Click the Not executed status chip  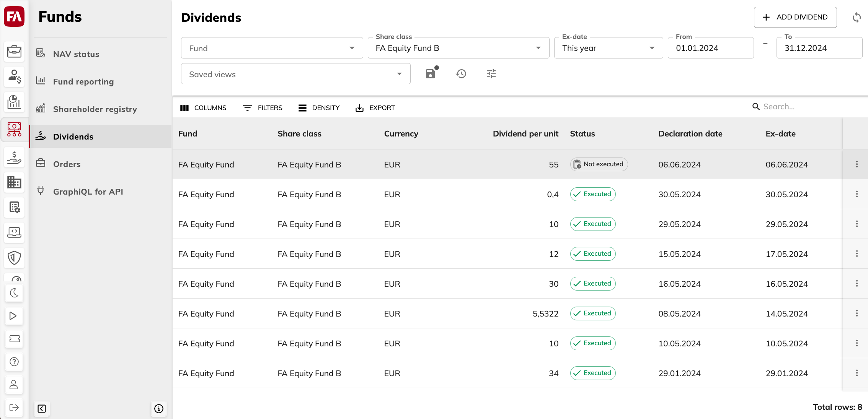(599, 164)
